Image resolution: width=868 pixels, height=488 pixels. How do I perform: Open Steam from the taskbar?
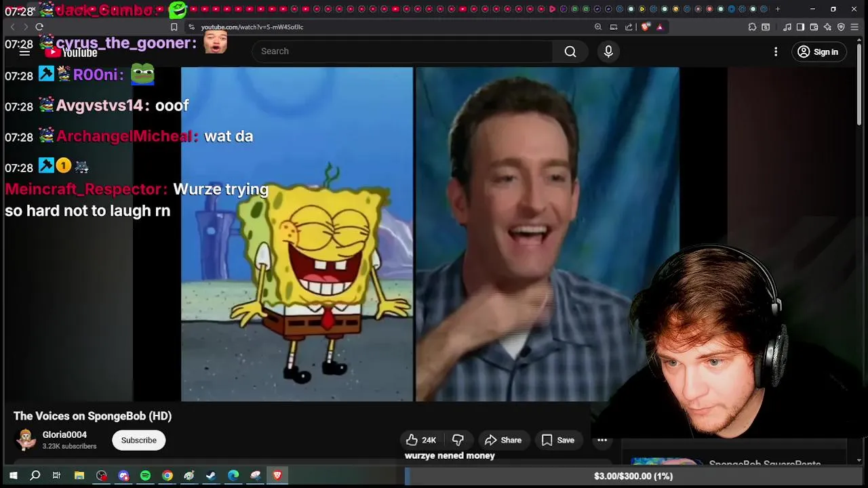click(x=211, y=476)
